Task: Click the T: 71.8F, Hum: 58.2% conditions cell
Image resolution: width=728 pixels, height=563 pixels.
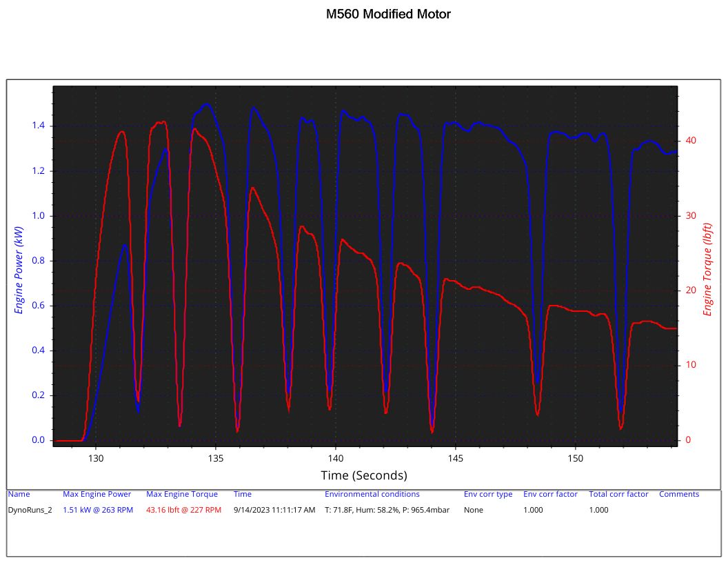Action: point(387,510)
